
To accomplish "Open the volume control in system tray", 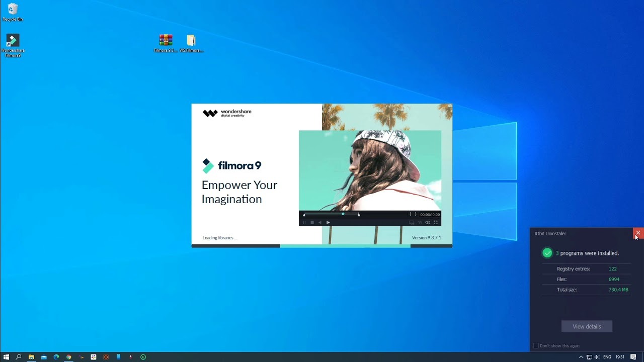I will (x=597, y=357).
